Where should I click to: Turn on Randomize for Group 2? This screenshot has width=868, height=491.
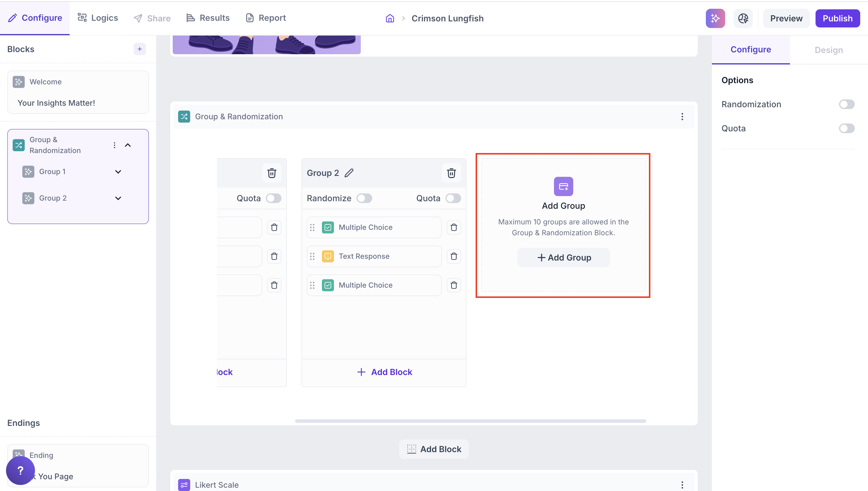pyautogui.click(x=364, y=198)
